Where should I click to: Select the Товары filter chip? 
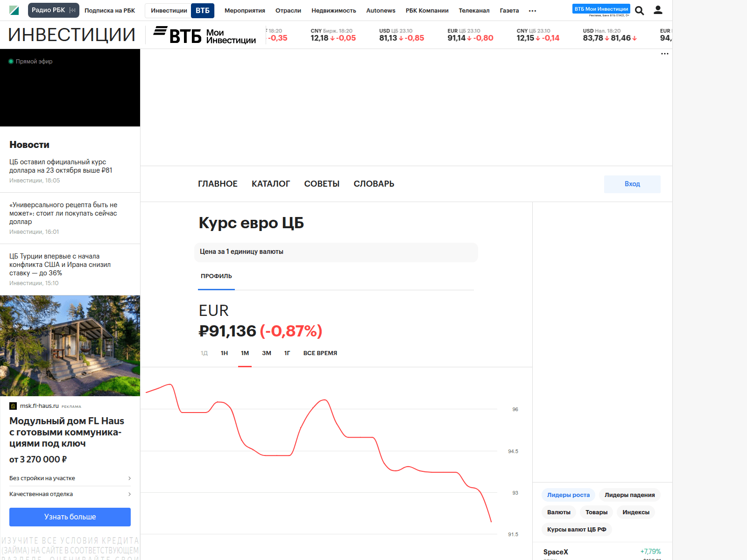pos(597,512)
